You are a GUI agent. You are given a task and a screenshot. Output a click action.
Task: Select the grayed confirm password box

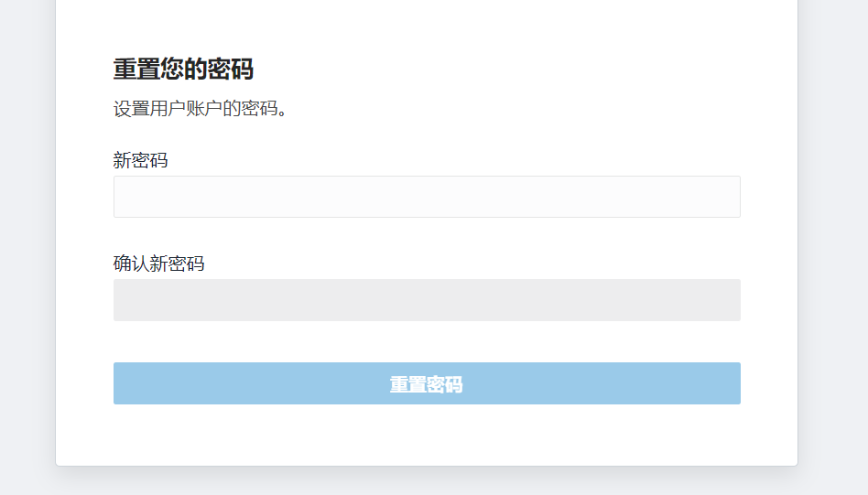(427, 300)
